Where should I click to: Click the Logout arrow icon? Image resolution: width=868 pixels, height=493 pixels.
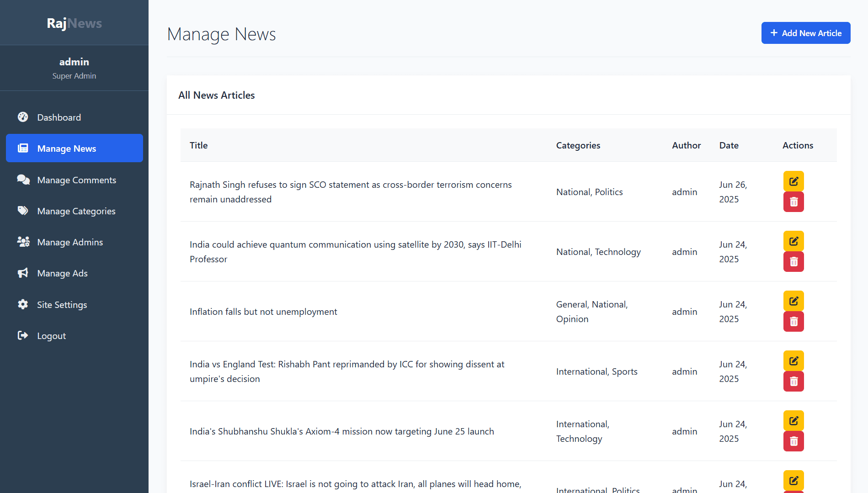click(23, 335)
